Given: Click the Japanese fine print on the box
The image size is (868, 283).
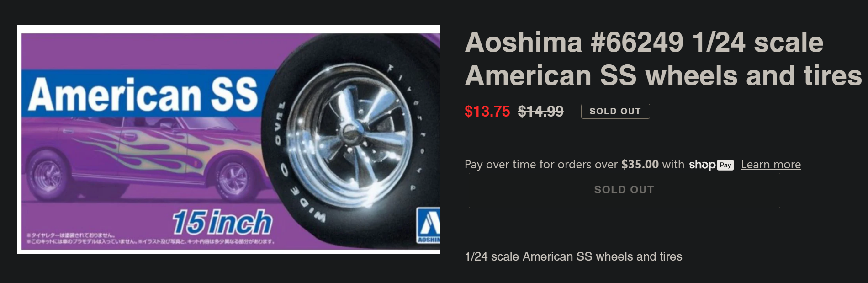Looking at the screenshot, I should click(x=150, y=238).
